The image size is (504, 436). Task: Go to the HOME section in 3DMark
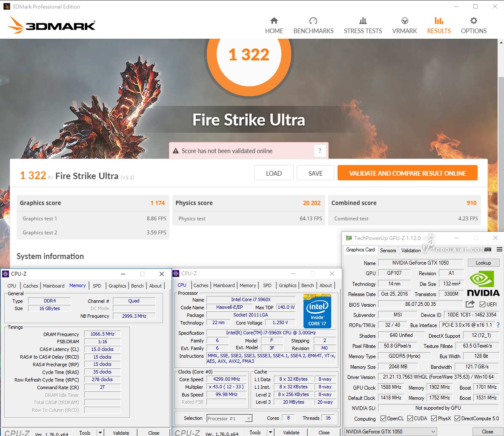click(274, 26)
